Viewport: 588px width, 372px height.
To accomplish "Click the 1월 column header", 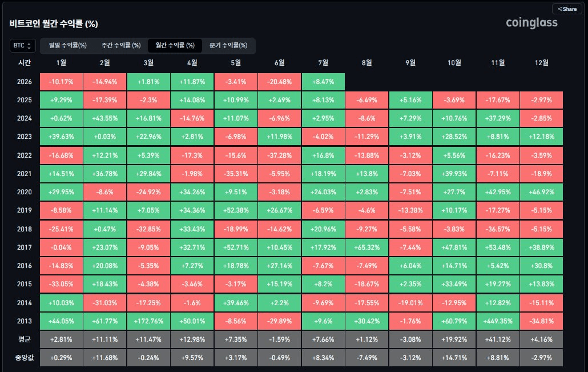I will click(x=61, y=63).
